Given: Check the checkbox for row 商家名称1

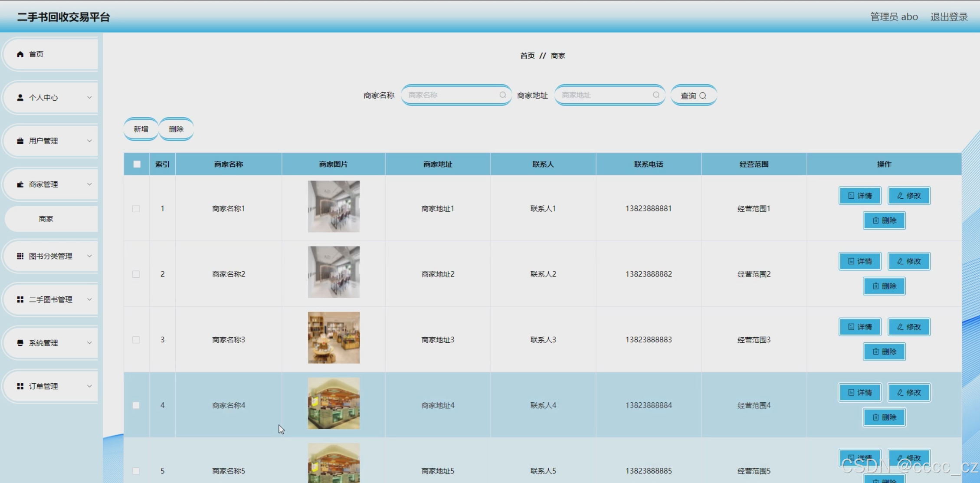Looking at the screenshot, I should point(136,209).
